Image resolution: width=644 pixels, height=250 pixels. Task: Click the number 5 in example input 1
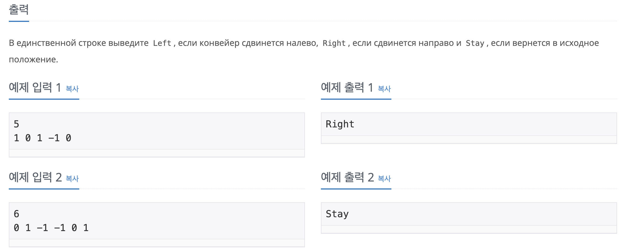tap(16, 124)
